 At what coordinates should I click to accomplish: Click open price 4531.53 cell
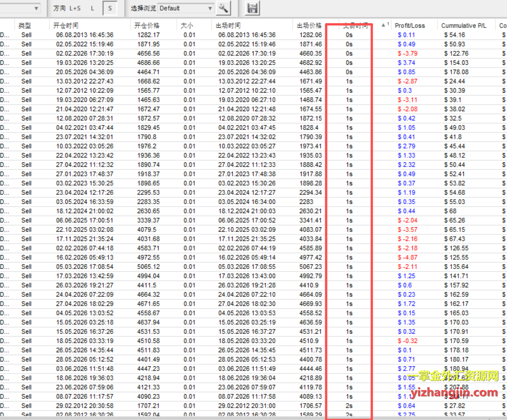tap(148, 331)
